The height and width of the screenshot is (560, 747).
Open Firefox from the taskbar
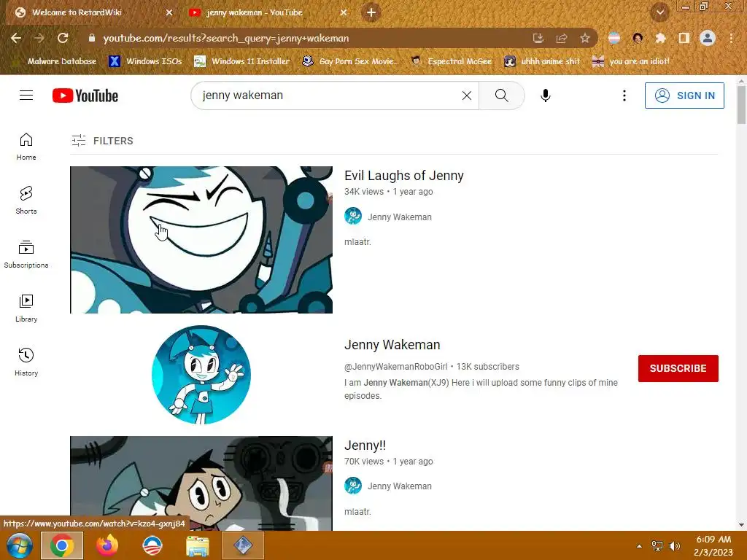(107, 545)
